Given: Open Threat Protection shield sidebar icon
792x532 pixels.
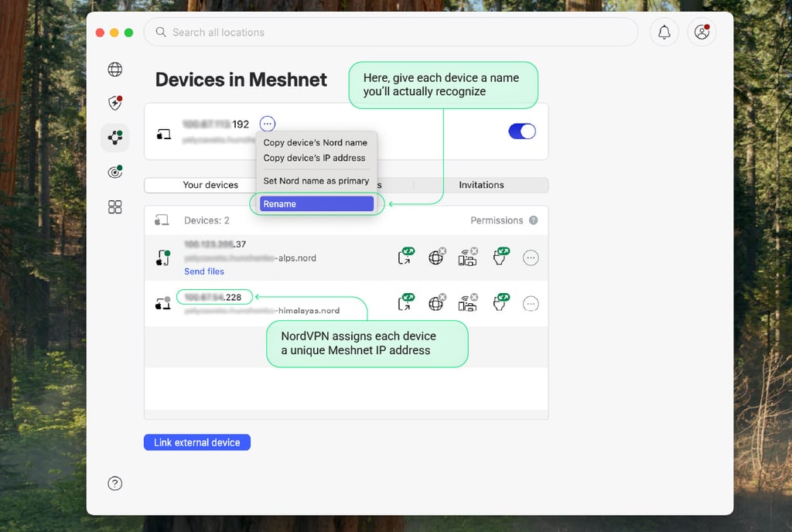Looking at the screenshot, I should (x=115, y=103).
